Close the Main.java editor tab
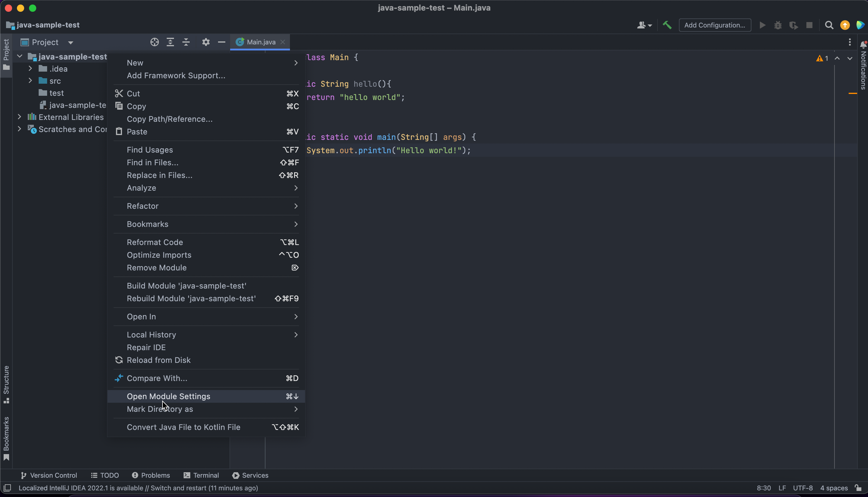 coord(282,42)
